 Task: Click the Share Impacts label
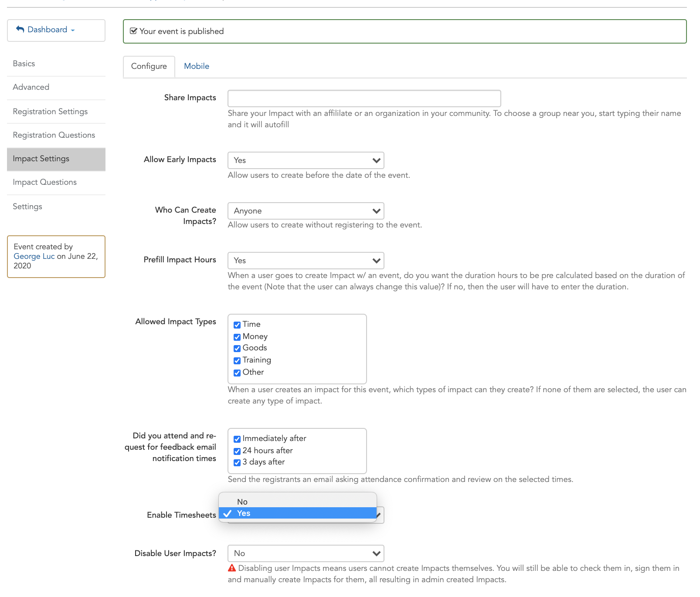coord(190,98)
